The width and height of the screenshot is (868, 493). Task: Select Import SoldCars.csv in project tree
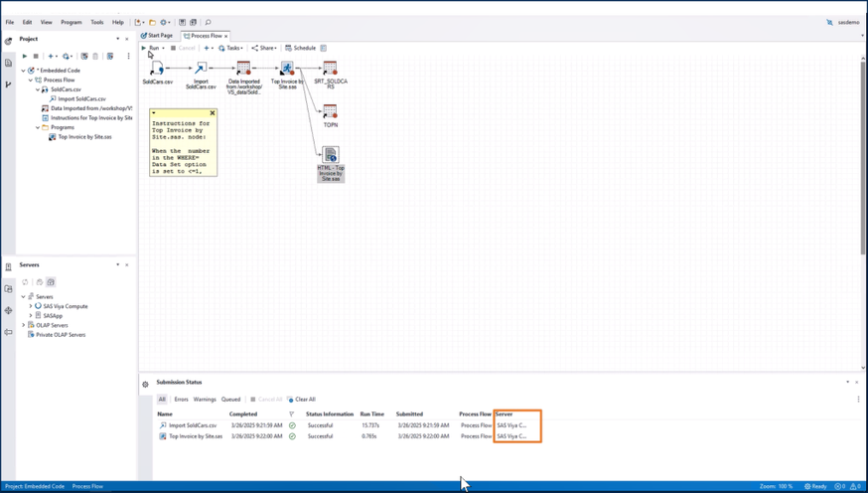click(x=81, y=98)
